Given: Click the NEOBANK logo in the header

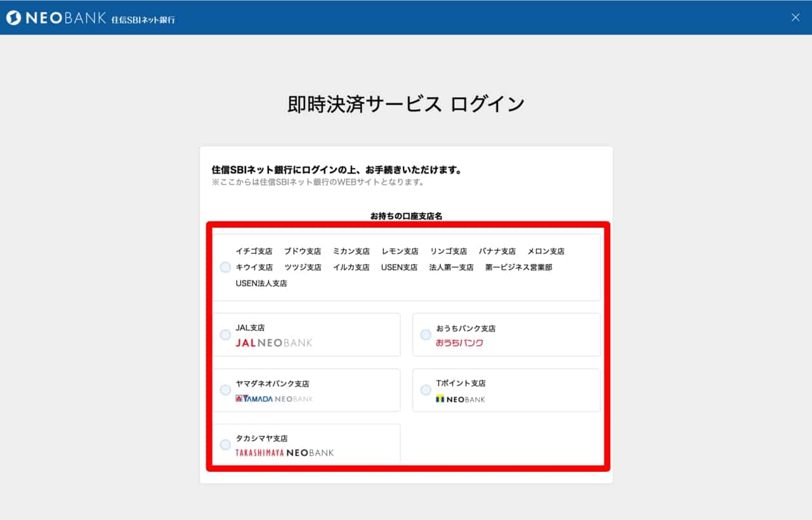Looking at the screenshot, I should [56, 18].
